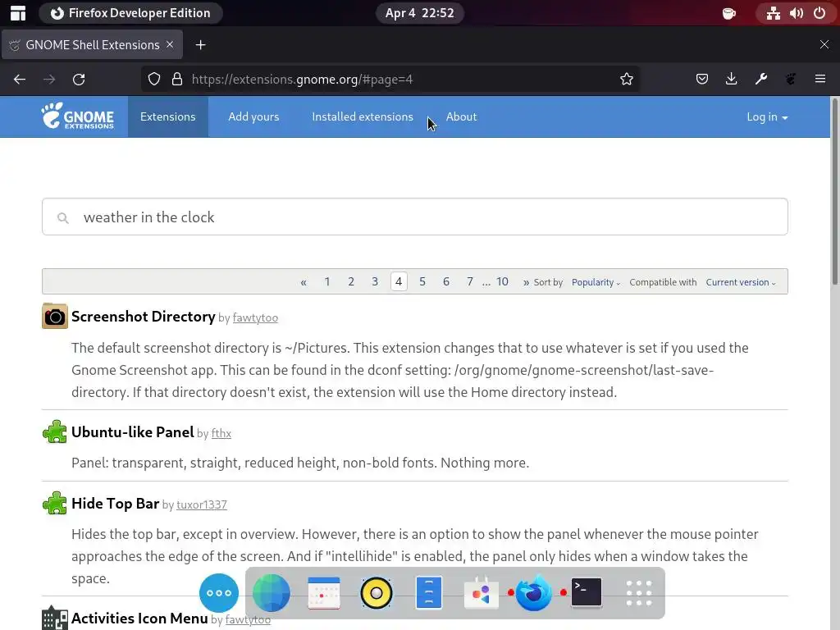This screenshot has width=840, height=630.
Task: Open the Firefox hamburger application menu
Action: coord(820,80)
